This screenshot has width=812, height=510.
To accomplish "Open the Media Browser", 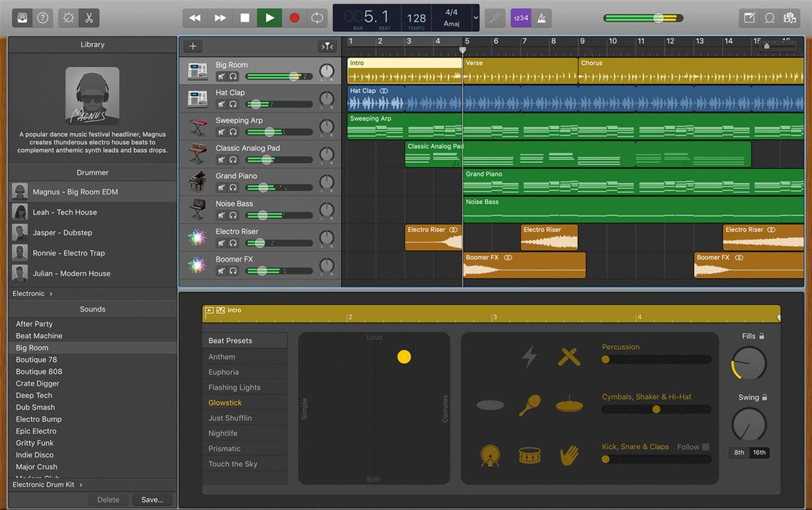I will pos(790,17).
